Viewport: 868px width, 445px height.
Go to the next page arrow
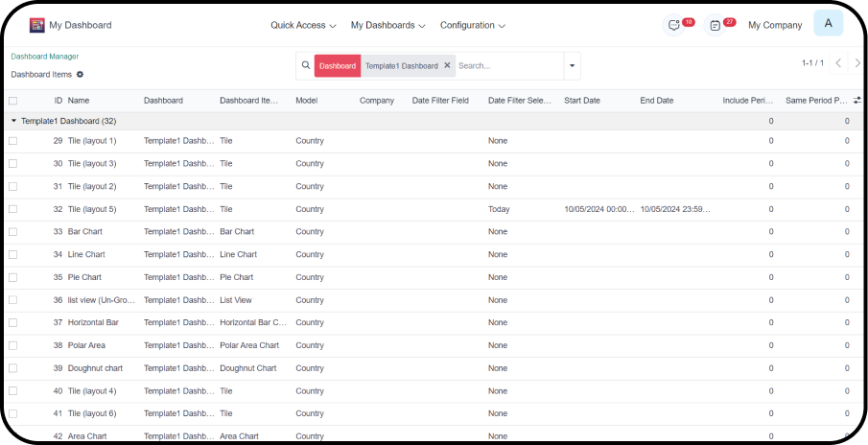(x=857, y=63)
